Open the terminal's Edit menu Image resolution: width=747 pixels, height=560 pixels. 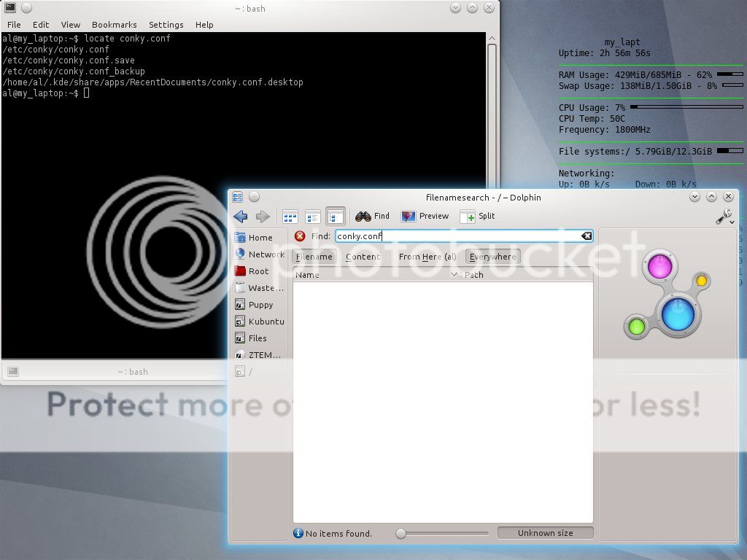point(41,25)
